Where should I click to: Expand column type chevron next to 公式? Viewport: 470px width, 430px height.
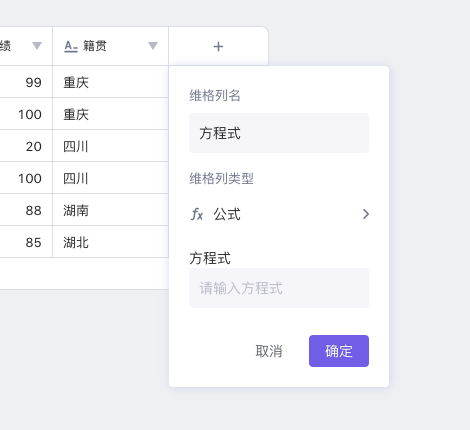(366, 214)
